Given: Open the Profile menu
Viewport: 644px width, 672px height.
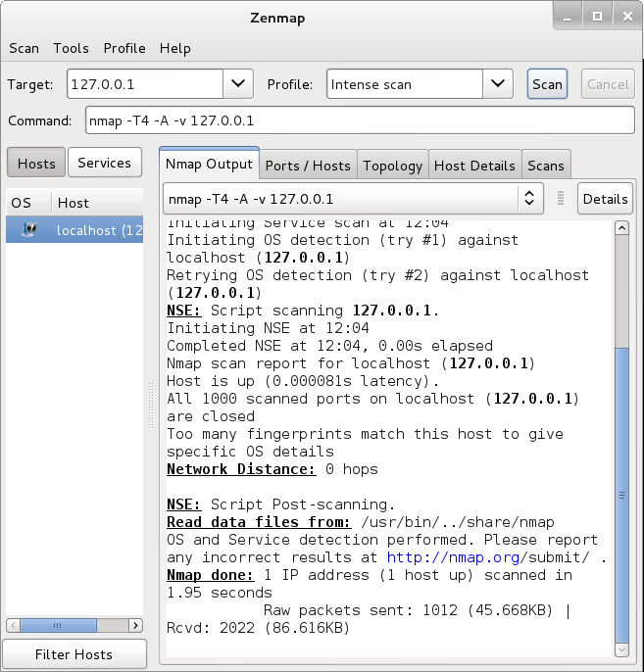Looking at the screenshot, I should click(x=124, y=48).
